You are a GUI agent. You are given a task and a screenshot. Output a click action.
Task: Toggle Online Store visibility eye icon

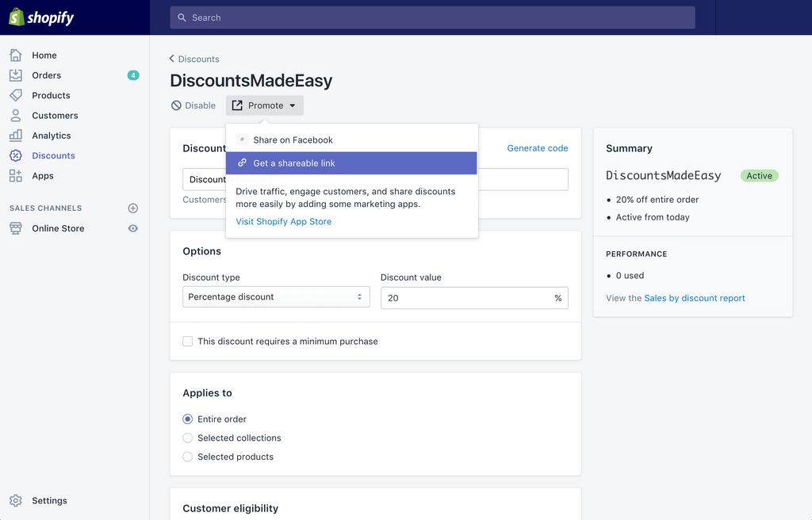click(x=132, y=228)
